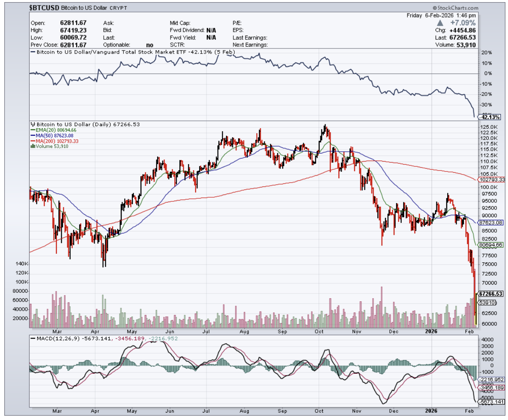Viewport: 508px width, 420px height.
Task: Click the red 102793.33 MA(200) axis label
Action: click(x=491, y=179)
